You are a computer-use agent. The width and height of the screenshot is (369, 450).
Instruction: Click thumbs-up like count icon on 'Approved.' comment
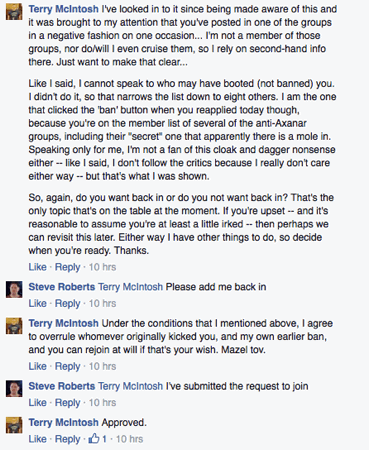click(94, 438)
